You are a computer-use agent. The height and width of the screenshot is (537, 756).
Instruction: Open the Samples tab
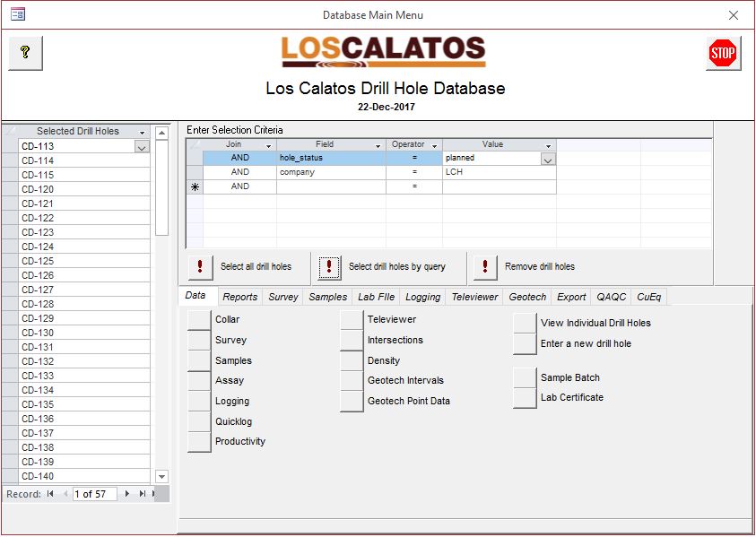point(328,297)
